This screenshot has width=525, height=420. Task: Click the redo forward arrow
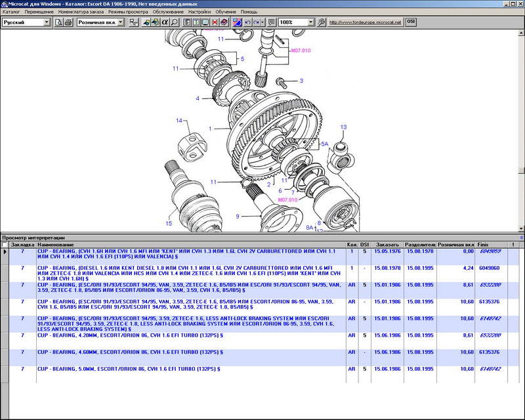coord(256,22)
